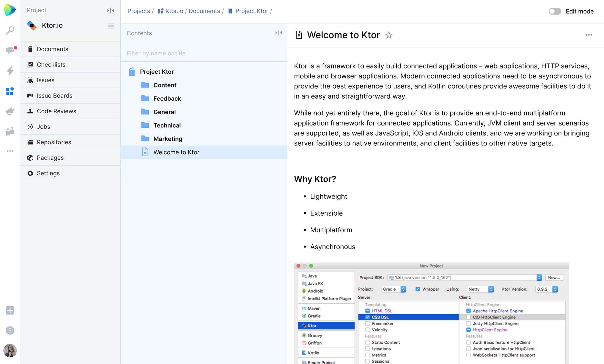This screenshot has width=604, height=364.
Task: Click the plus add-new icon
Action: coord(10,310)
